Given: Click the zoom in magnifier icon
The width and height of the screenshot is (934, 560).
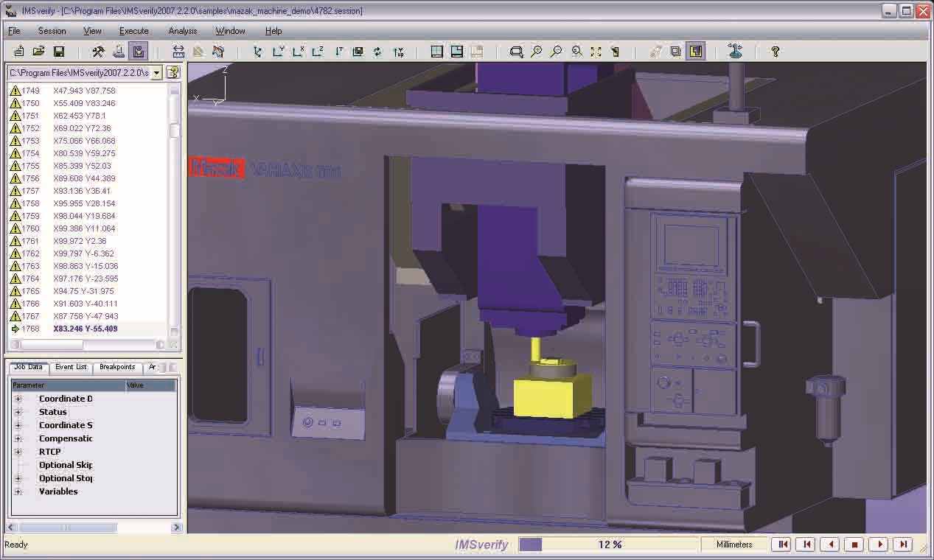Looking at the screenshot, I should pos(537,52).
